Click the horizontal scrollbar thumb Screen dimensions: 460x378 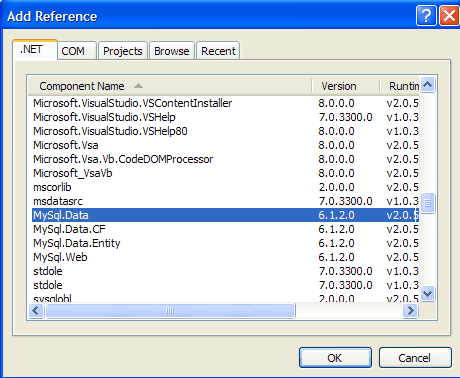coord(170,311)
